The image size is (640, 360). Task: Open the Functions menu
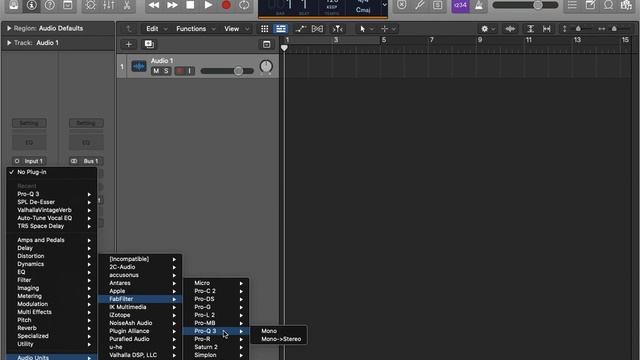[196, 29]
